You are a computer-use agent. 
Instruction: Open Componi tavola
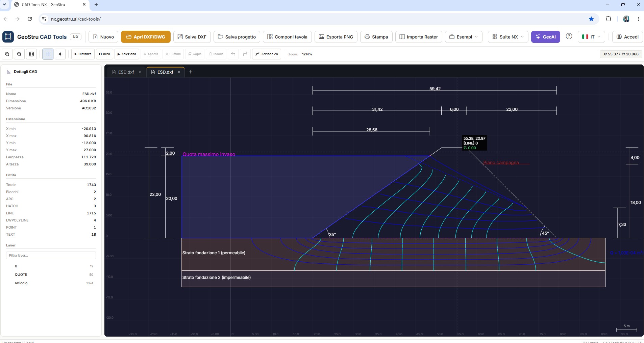click(287, 37)
